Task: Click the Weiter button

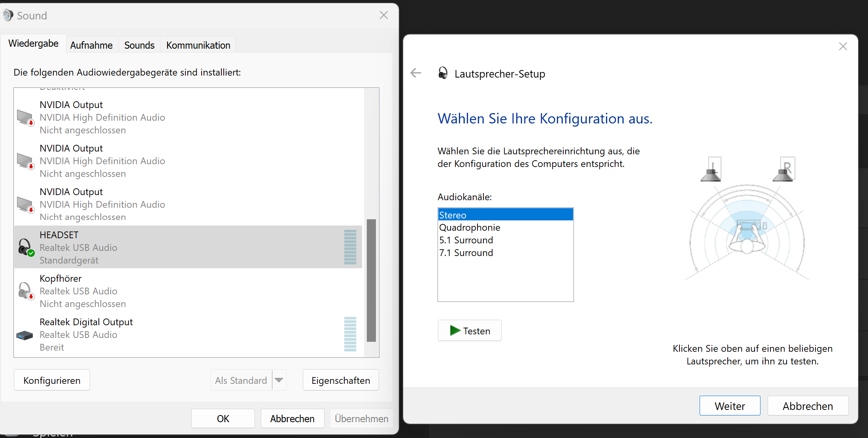Action: (x=729, y=406)
